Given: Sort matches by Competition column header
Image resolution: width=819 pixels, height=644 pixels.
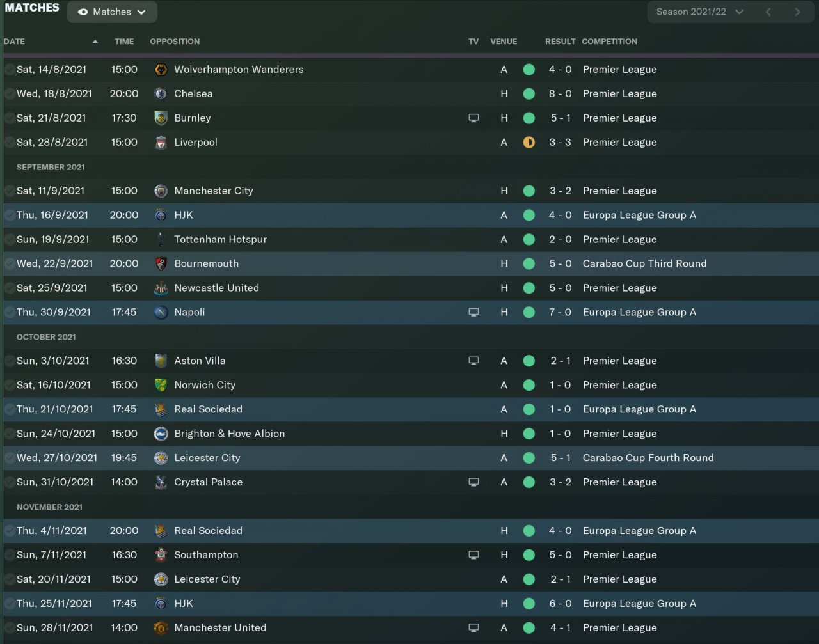Looking at the screenshot, I should click(609, 42).
